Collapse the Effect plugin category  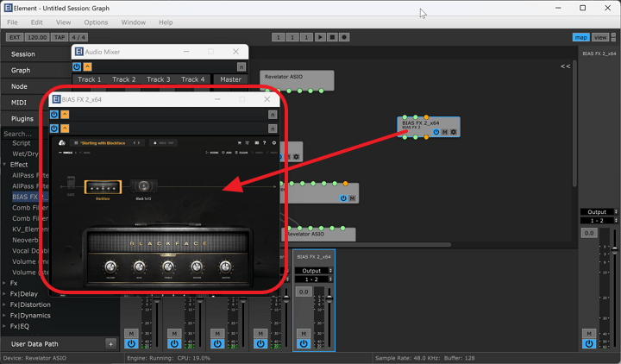pyautogui.click(x=4, y=165)
